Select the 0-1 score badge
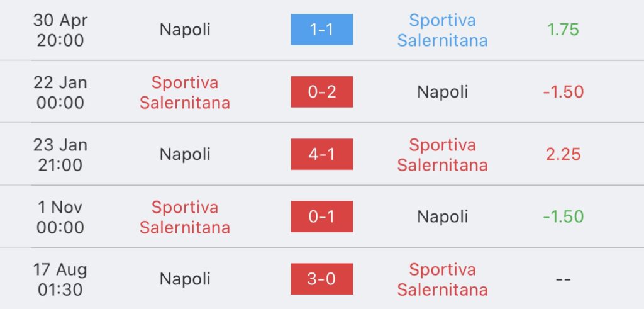This screenshot has height=309, width=644. pyautogui.click(x=321, y=216)
